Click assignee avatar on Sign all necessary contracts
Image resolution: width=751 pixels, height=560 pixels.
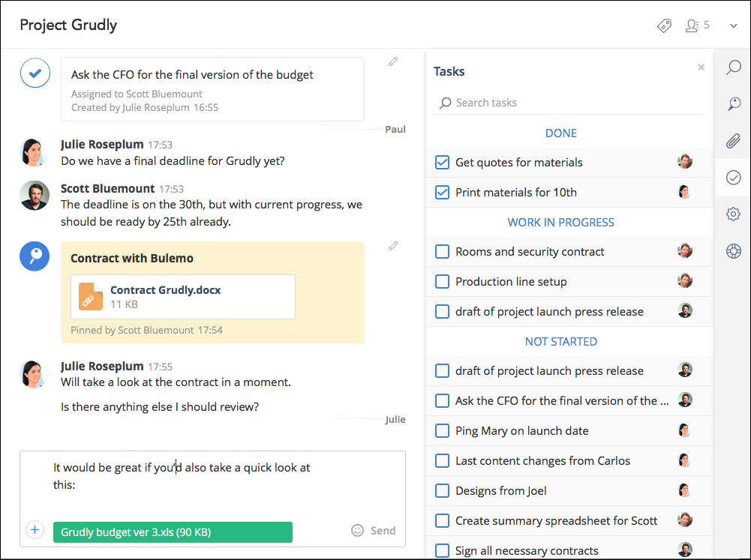tap(685, 550)
